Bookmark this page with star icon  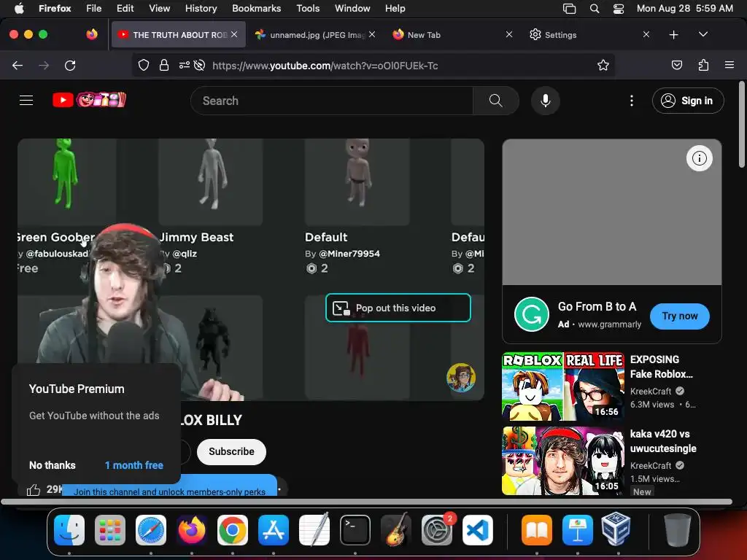point(603,65)
